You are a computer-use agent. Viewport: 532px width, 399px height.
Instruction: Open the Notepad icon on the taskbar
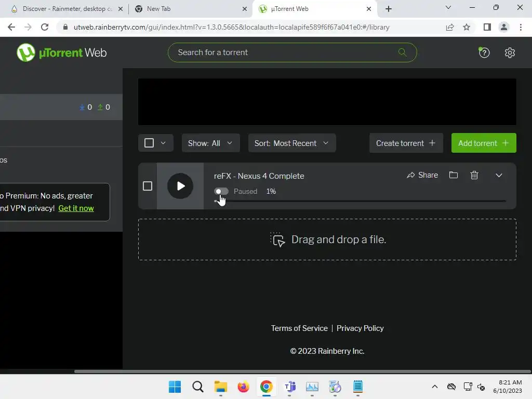click(x=358, y=387)
